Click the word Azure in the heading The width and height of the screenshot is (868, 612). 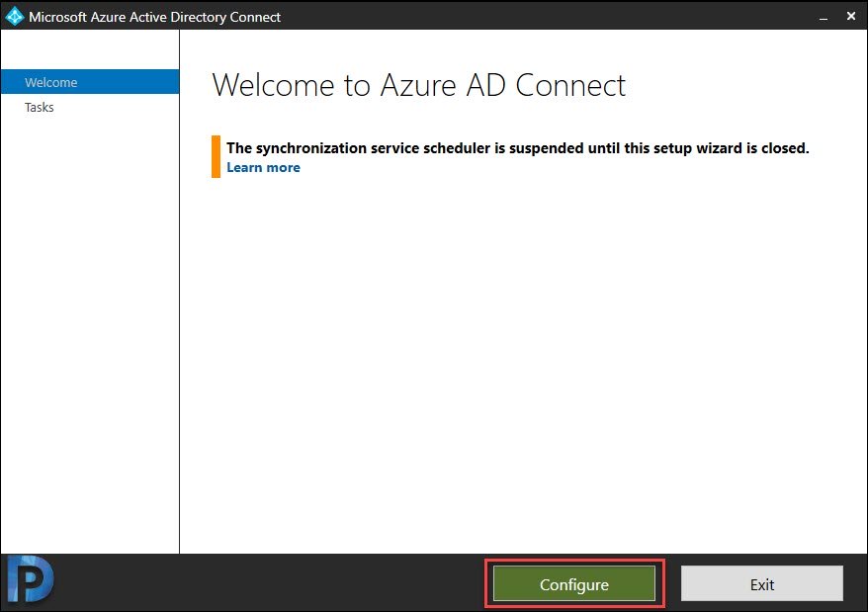pos(418,85)
